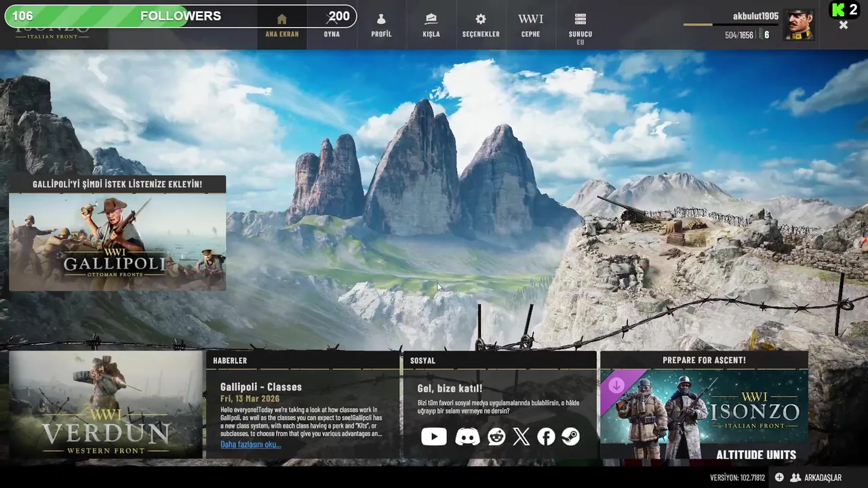This screenshot has height=488, width=868.
Task: Click the news excerpt starting 'Hello everyone!'
Action: coord(301,422)
